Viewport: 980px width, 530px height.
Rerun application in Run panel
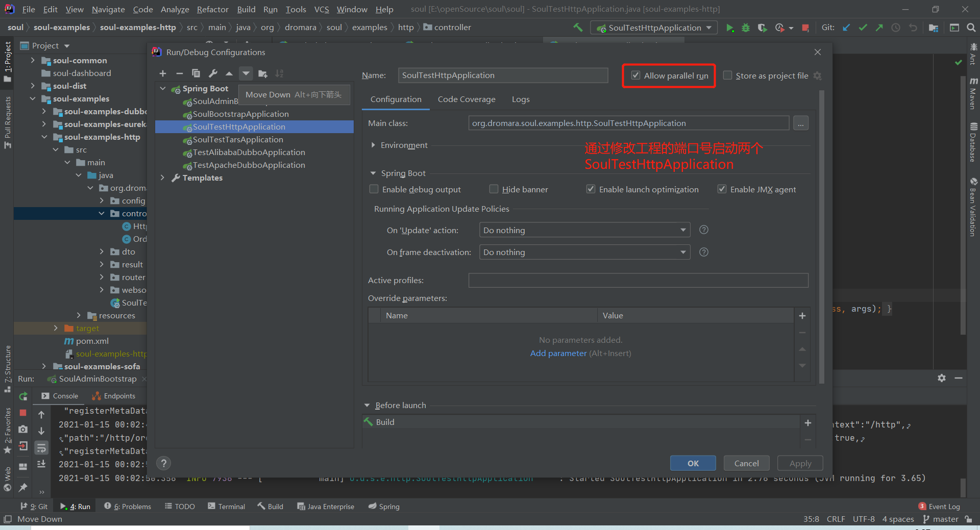[x=23, y=396]
